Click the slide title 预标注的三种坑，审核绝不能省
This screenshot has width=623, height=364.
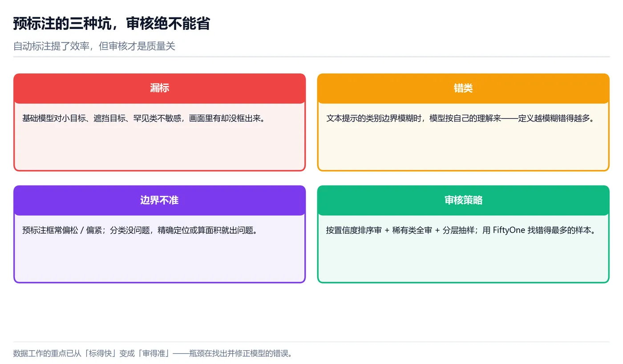pos(111,24)
